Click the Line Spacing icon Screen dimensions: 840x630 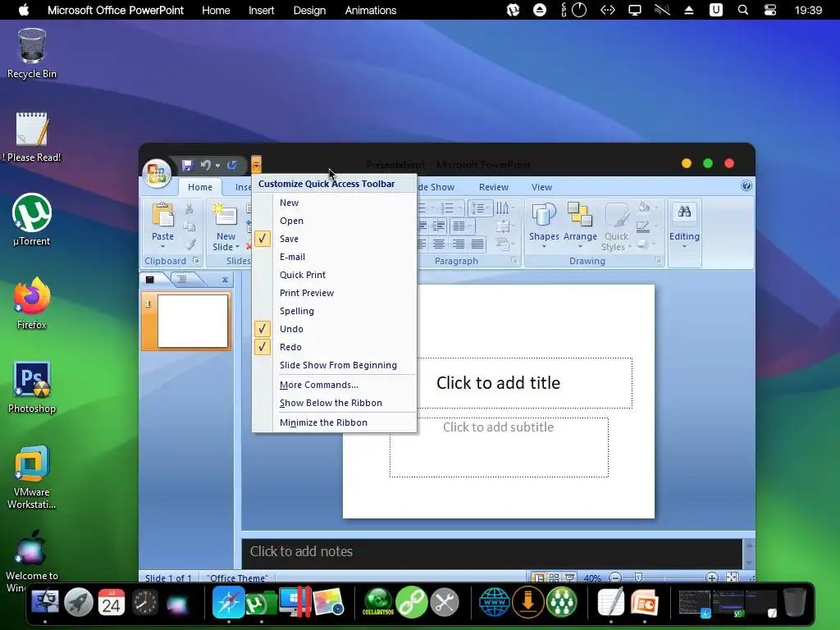coord(478,208)
